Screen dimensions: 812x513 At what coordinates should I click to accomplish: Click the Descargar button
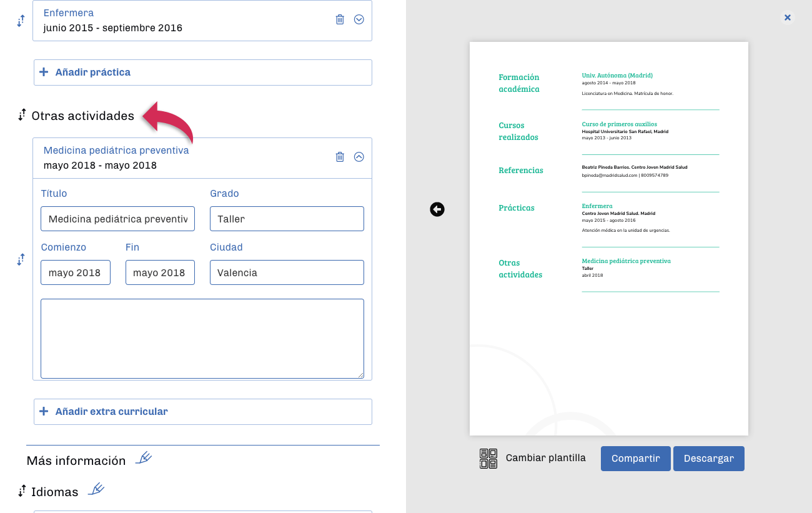[709, 459]
